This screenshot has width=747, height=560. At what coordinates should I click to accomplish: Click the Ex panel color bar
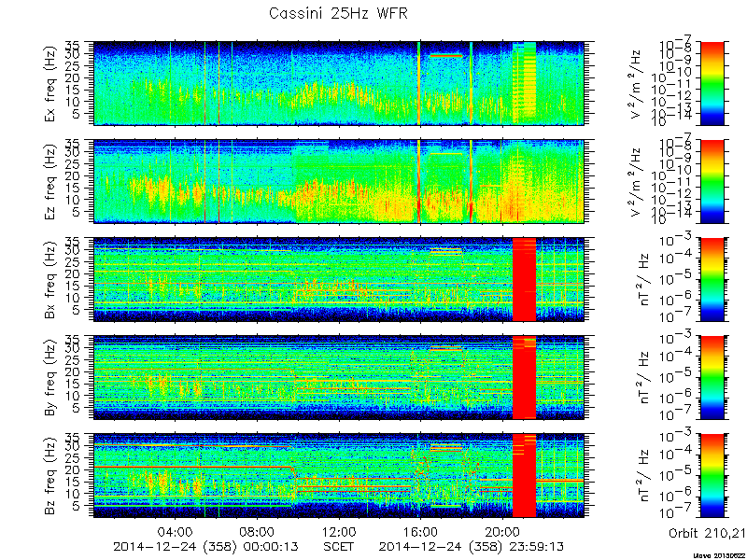712,83
